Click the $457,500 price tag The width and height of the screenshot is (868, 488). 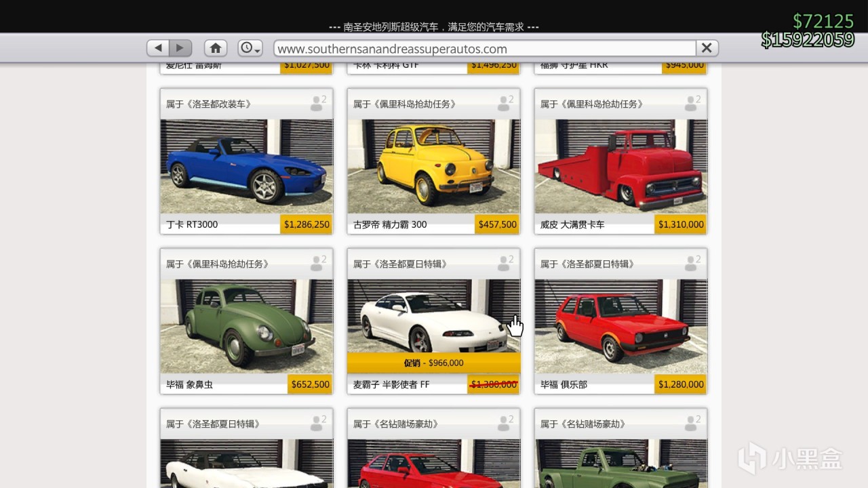coord(498,224)
